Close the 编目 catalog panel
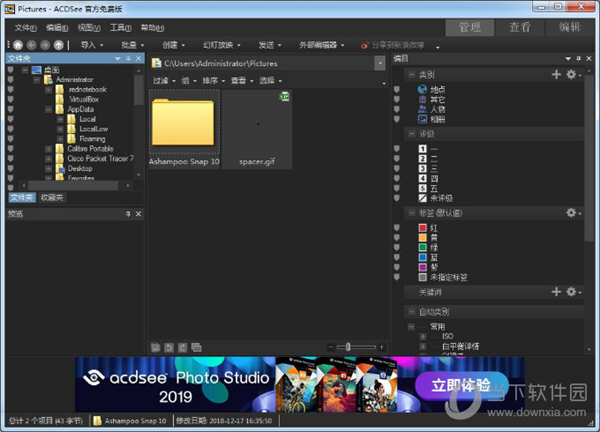This screenshot has height=432, width=600. coord(589,58)
